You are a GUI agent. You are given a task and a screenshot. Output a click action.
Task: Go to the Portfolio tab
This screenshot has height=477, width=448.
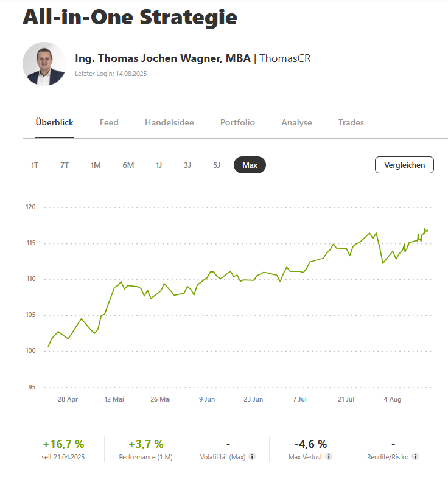[x=237, y=122]
